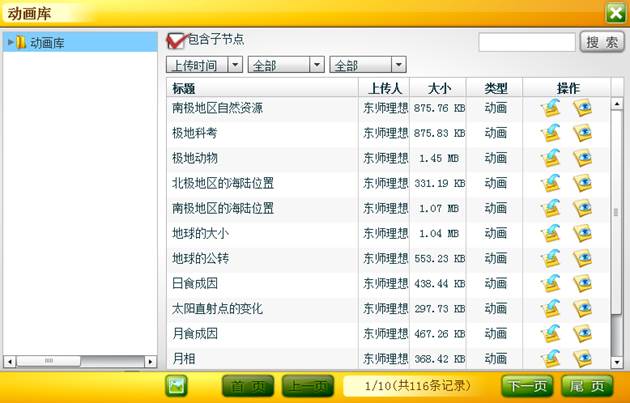Click in the search text field

(526, 42)
